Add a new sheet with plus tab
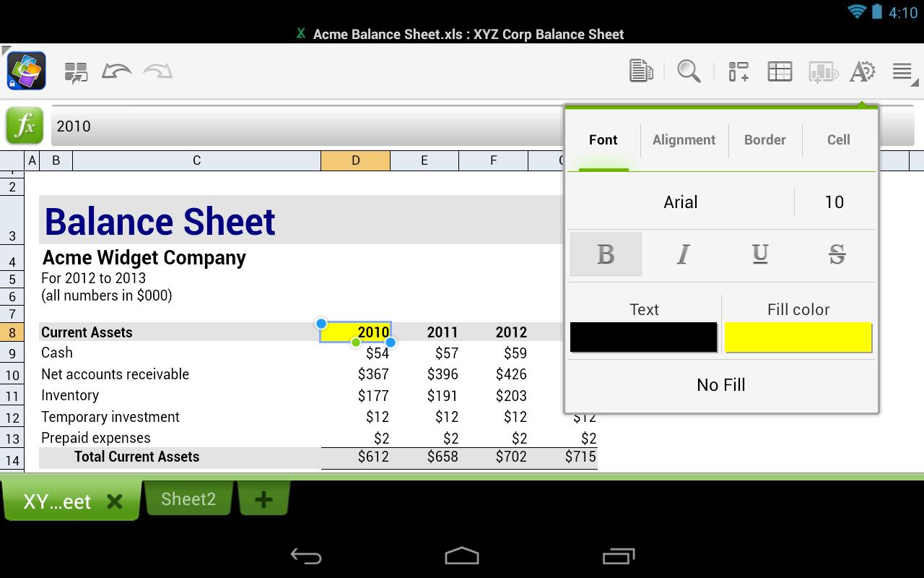 click(263, 499)
